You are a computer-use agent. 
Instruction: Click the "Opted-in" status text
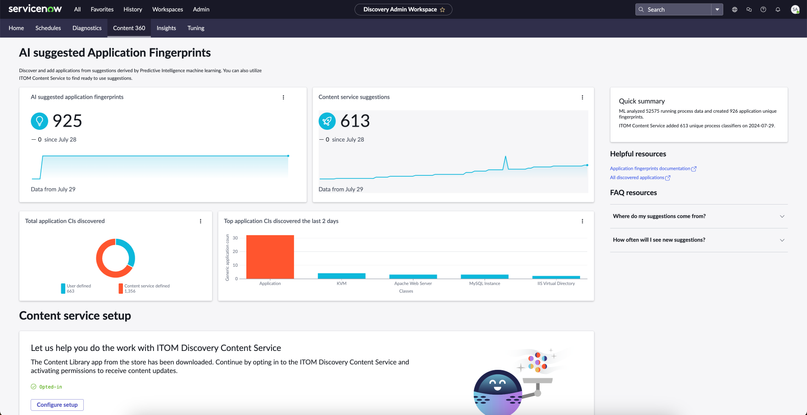(x=50, y=386)
